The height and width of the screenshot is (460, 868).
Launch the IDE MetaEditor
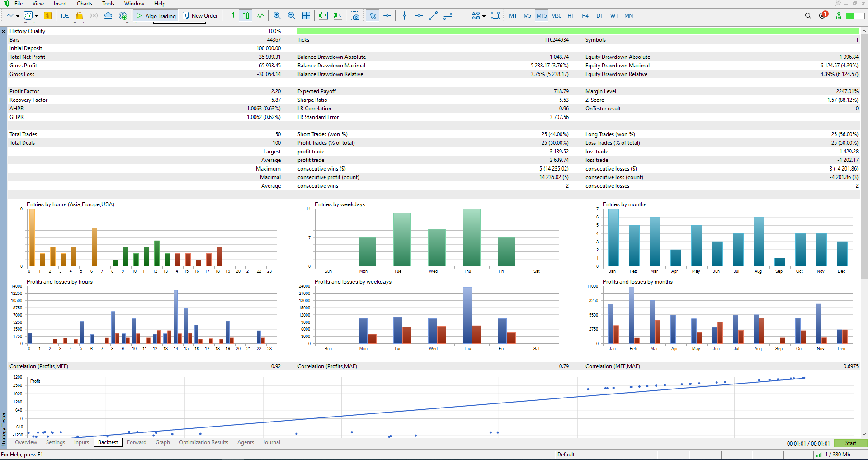65,16
